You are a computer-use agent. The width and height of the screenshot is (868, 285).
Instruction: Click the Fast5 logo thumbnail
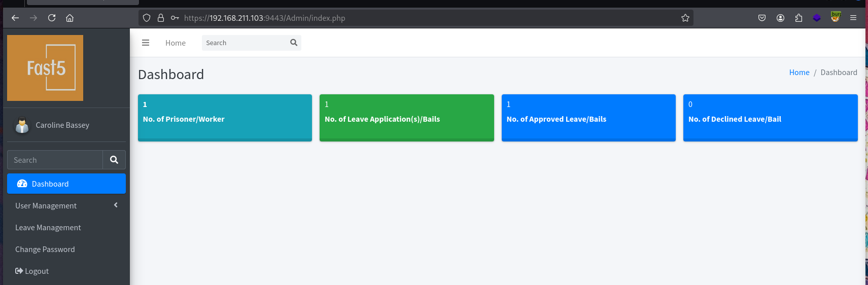[45, 68]
